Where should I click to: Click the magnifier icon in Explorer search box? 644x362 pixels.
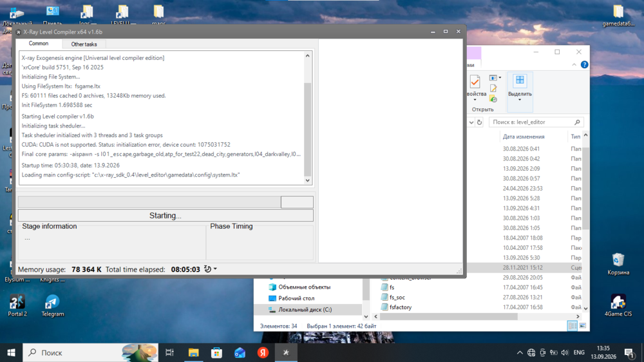577,122
